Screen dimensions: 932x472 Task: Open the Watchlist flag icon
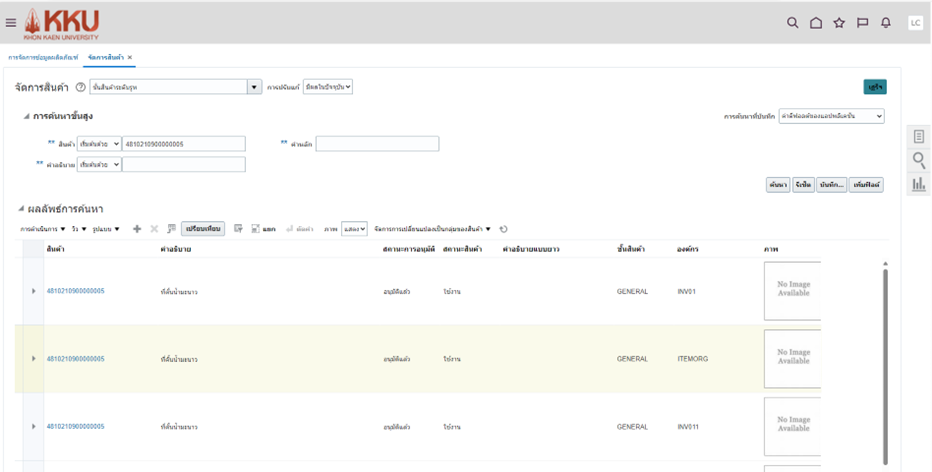pyautogui.click(x=862, y=23)
